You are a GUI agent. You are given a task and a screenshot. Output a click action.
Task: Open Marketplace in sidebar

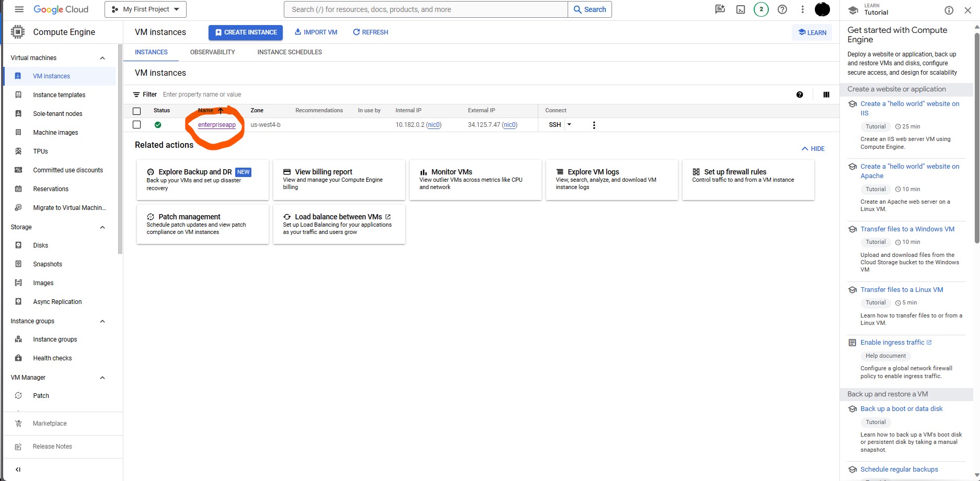click(50, 424)
